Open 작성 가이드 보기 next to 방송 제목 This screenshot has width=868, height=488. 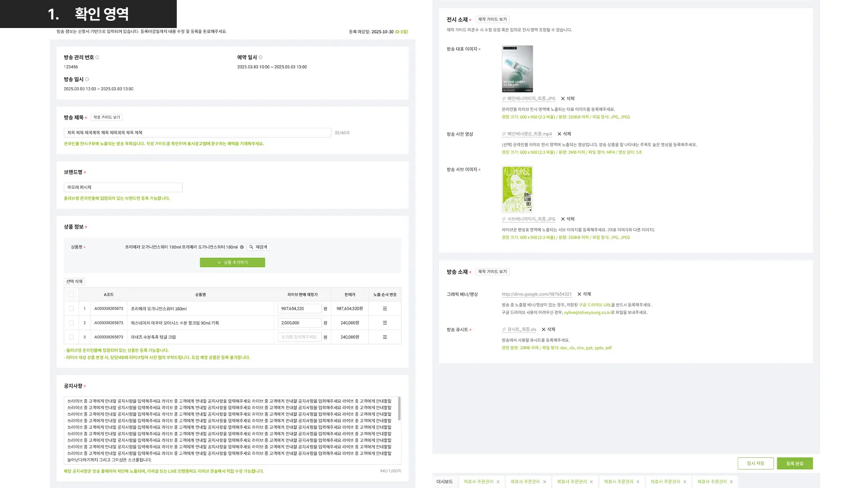tap(107, 117)
